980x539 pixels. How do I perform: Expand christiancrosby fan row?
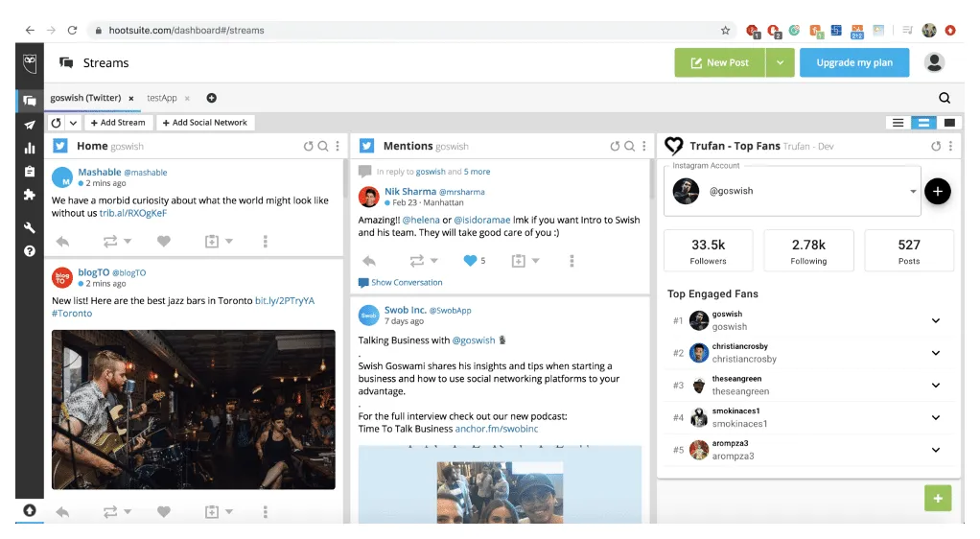pyautogui.click(x=936, y=353)
